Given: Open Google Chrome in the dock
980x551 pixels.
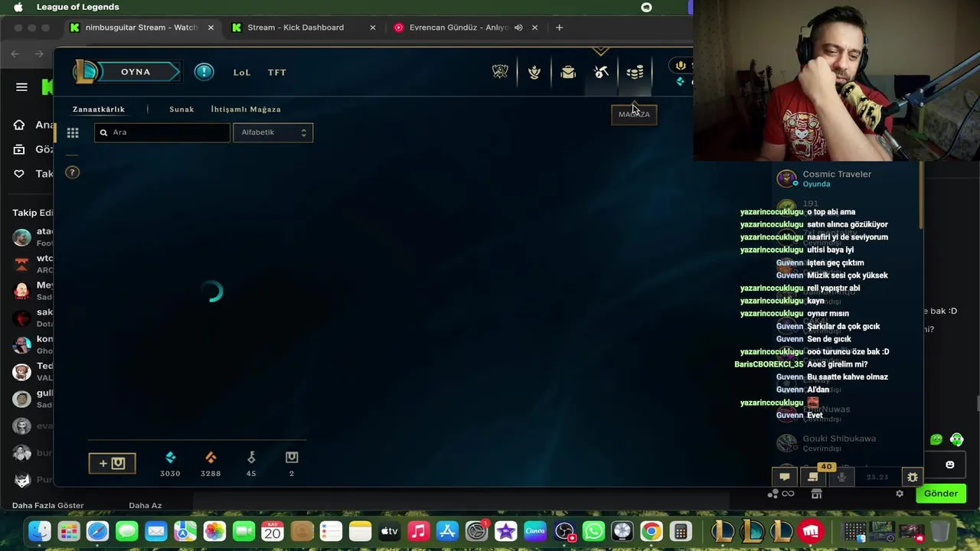Looking at the screenshot, I should [652, 531].
